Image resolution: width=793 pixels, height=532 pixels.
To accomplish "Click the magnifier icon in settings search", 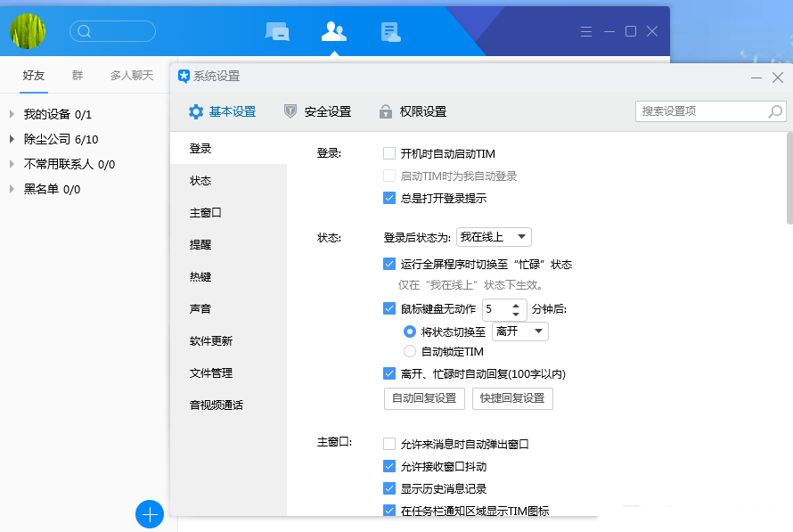I will (775, 111).
